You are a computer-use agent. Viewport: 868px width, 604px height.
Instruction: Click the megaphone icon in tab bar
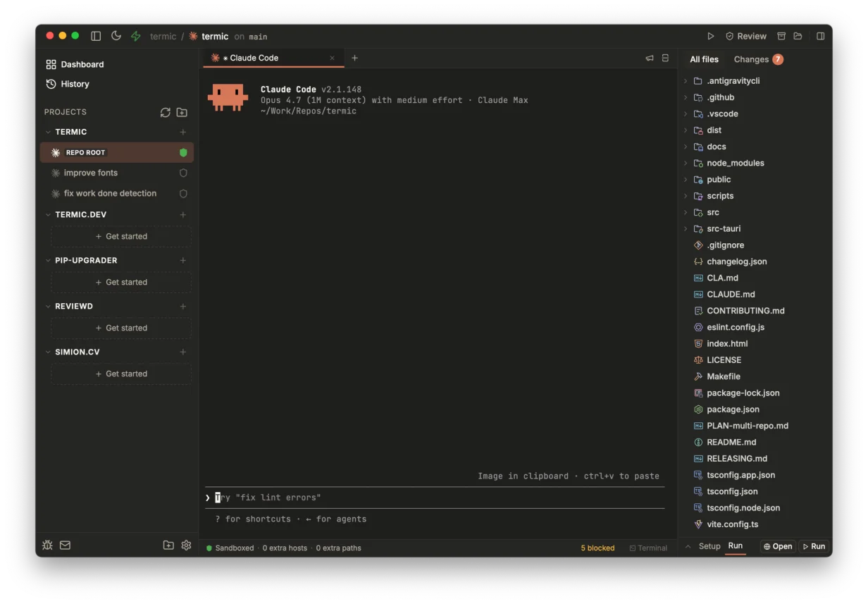[650, 58]
